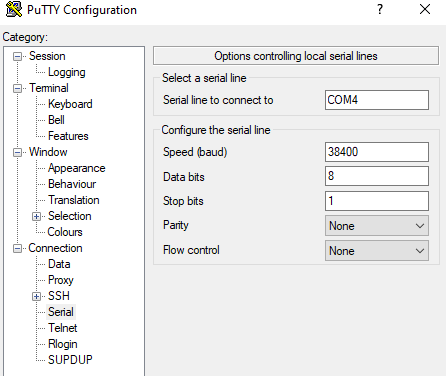Select the Telnet category
446x376 pixels.
tap(62, 328)
